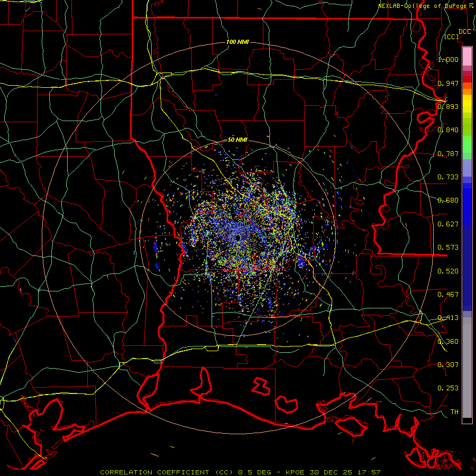Click the 0.893 legend value
Viewport: 476px width, 476px height.
(448, 106)
